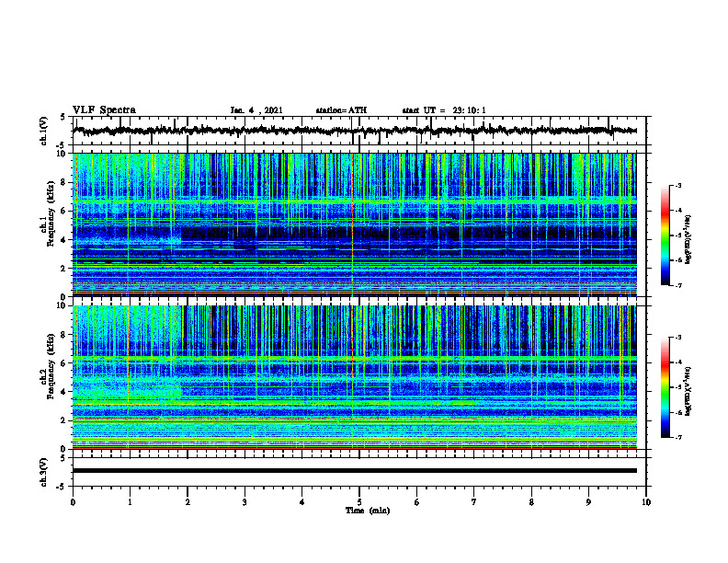Click the ch.2 spectrogram plot area
The width and height of the screenshot is (728, 563).
pyautogui.click(x=355, y=377)
